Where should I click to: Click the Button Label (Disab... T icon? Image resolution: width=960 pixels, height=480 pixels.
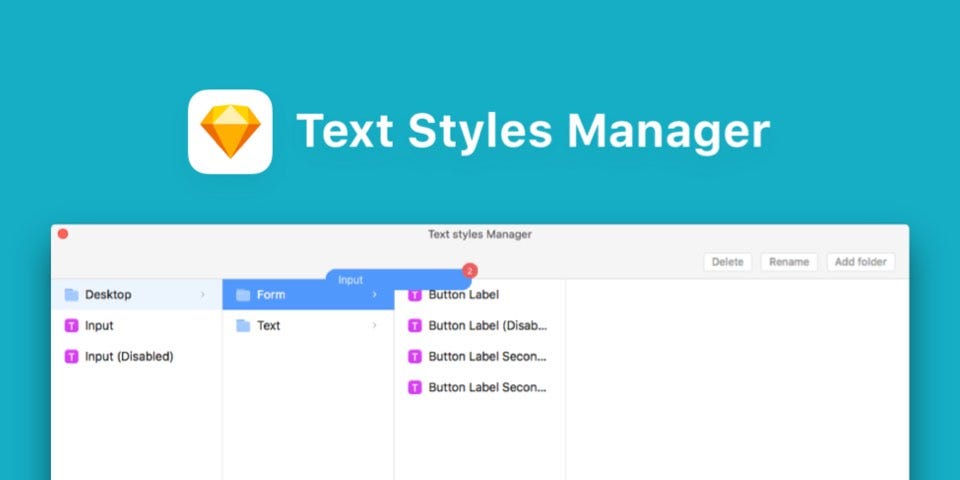pos(415,326)
